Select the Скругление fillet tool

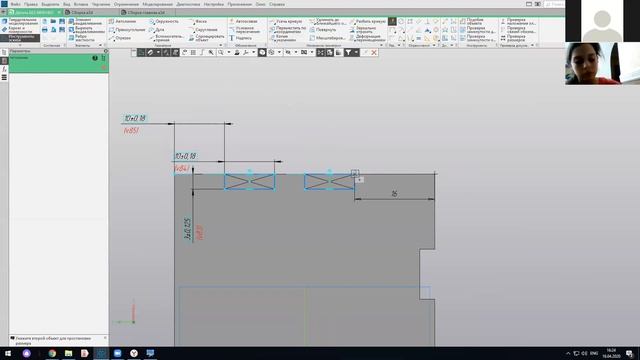(203, 30)
